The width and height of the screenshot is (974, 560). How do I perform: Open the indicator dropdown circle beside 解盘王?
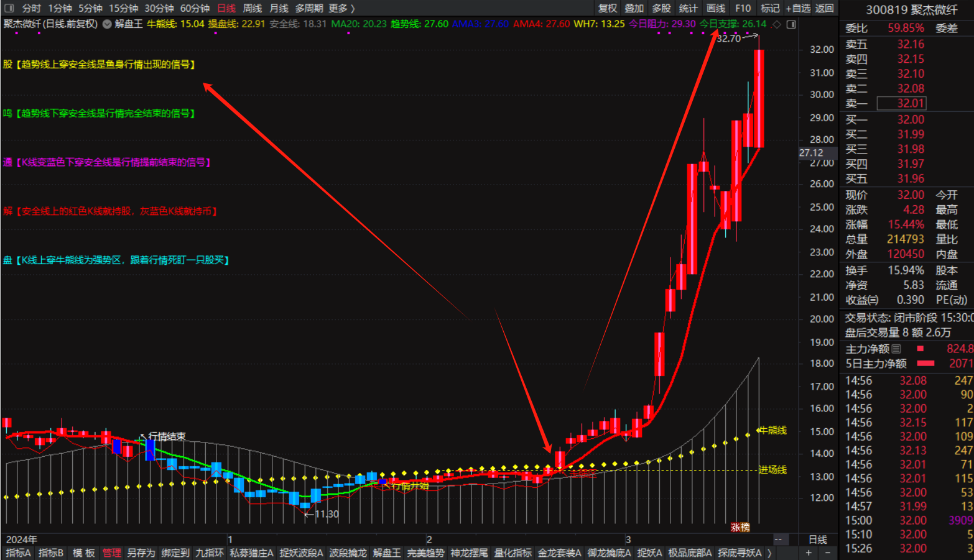[107, 24]
